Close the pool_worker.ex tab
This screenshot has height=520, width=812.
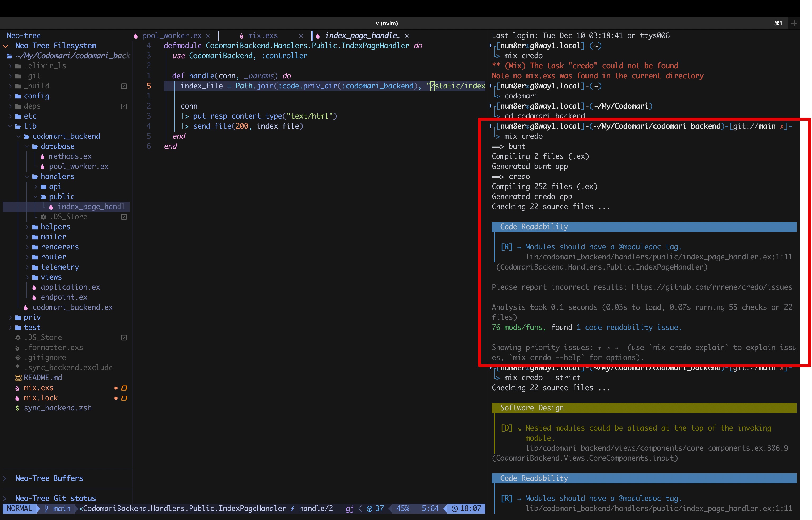(x=208, y=36)
